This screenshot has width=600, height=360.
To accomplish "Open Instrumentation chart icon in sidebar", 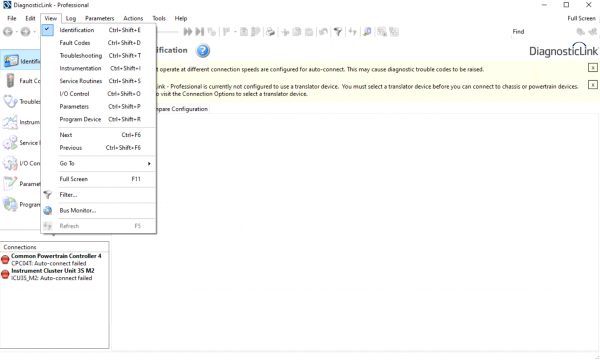I will coord(10,122).
